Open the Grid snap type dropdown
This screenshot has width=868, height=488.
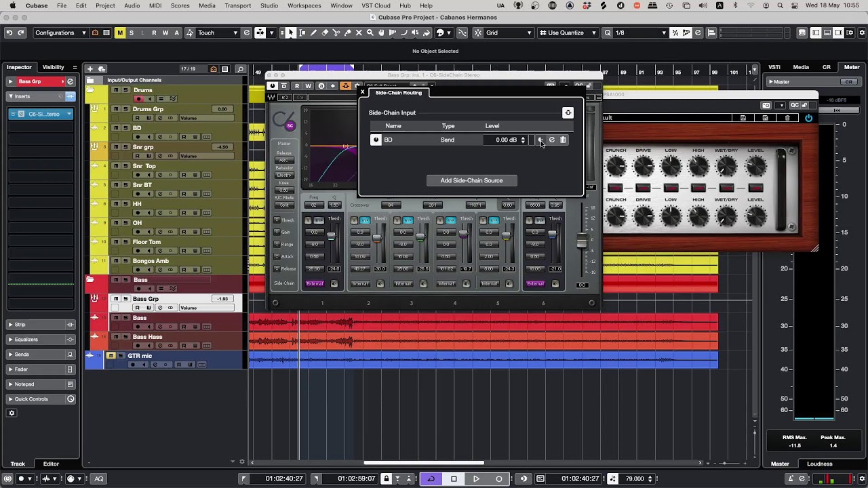[x=507, y=33]
